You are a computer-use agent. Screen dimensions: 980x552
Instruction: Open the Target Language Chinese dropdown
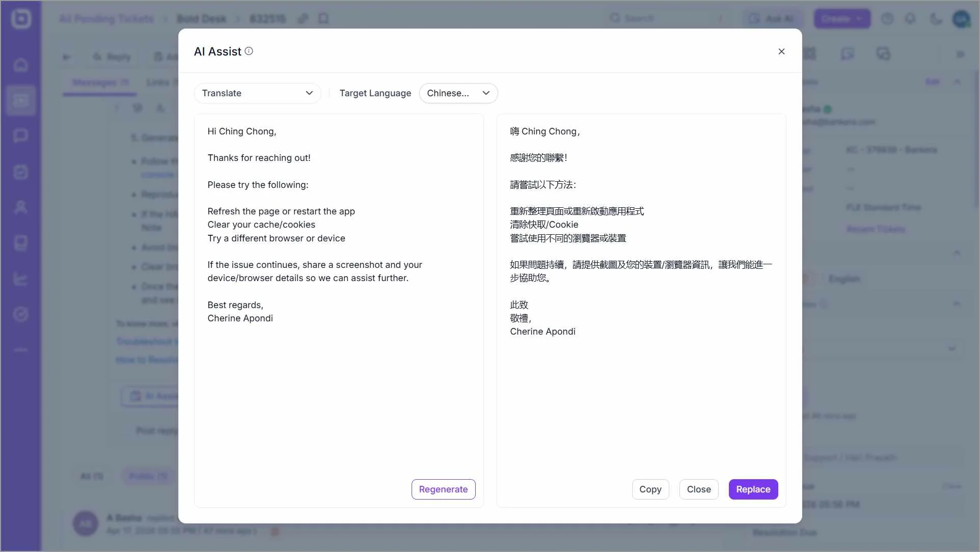(458, 93)
